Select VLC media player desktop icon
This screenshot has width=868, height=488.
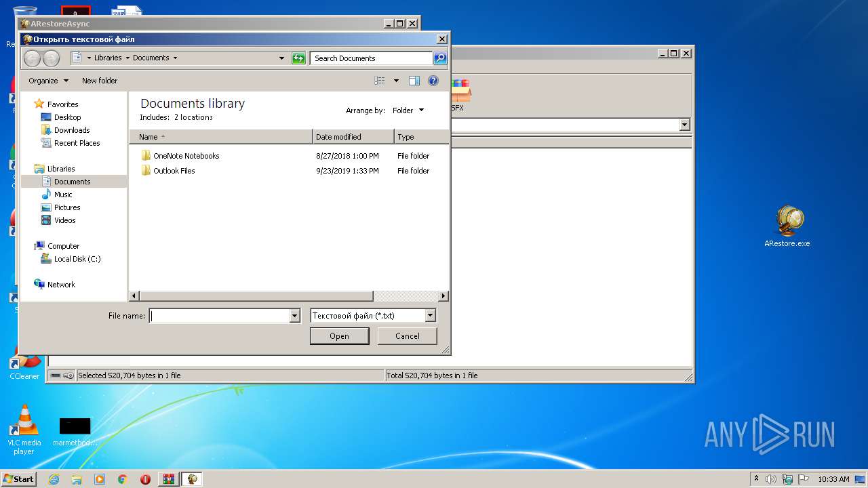tap(24, 430)
